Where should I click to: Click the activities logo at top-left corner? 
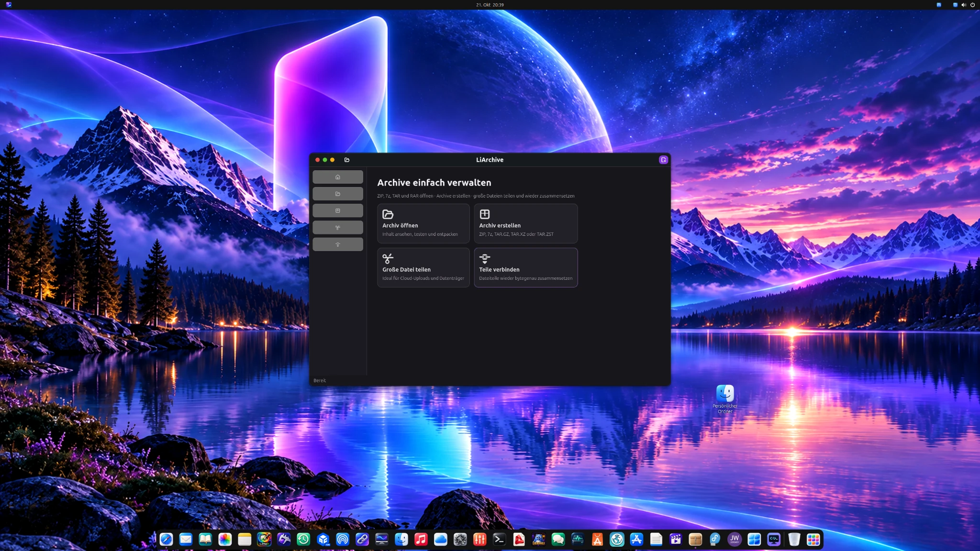tap(9, 5)
